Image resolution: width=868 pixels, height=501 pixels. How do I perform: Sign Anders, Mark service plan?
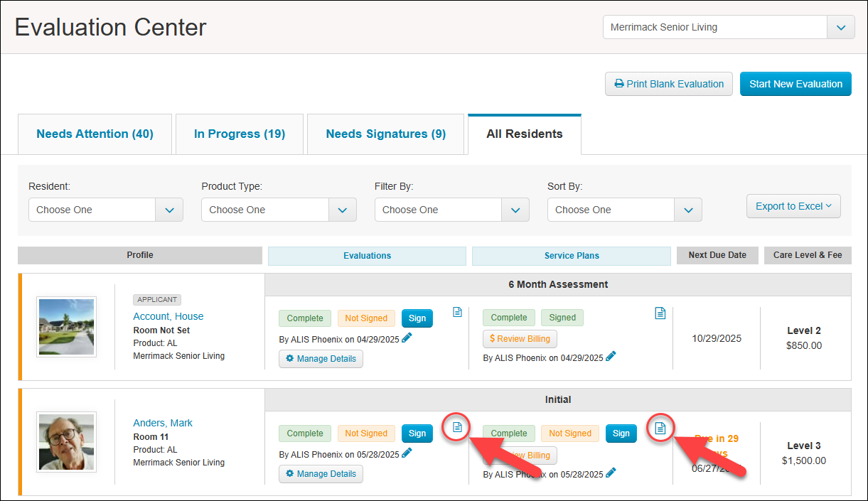tap(621, 433)
